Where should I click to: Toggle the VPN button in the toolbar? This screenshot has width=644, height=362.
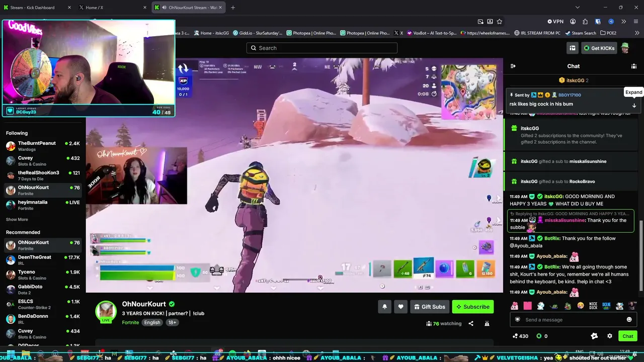coord(555,22)
